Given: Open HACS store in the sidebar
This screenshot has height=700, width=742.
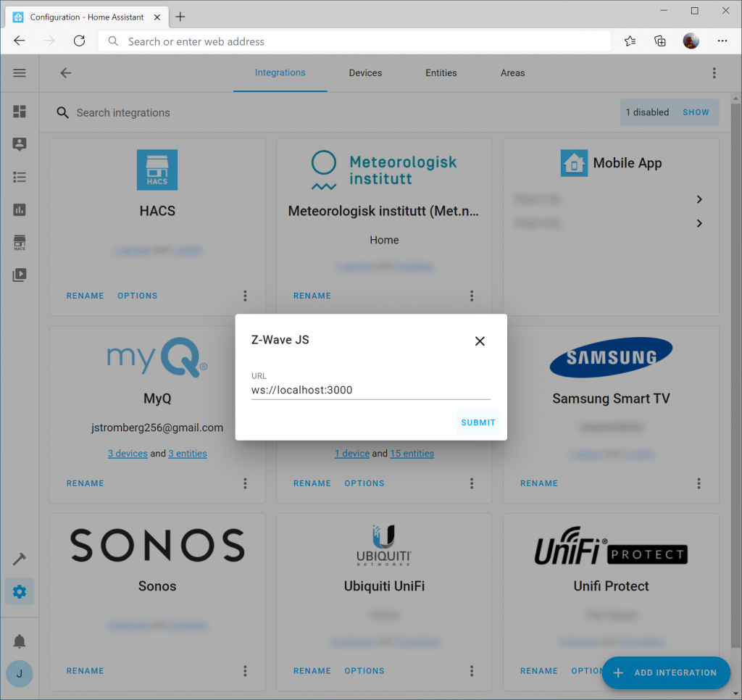Looking at the screenshot, I should click(20, 242).
